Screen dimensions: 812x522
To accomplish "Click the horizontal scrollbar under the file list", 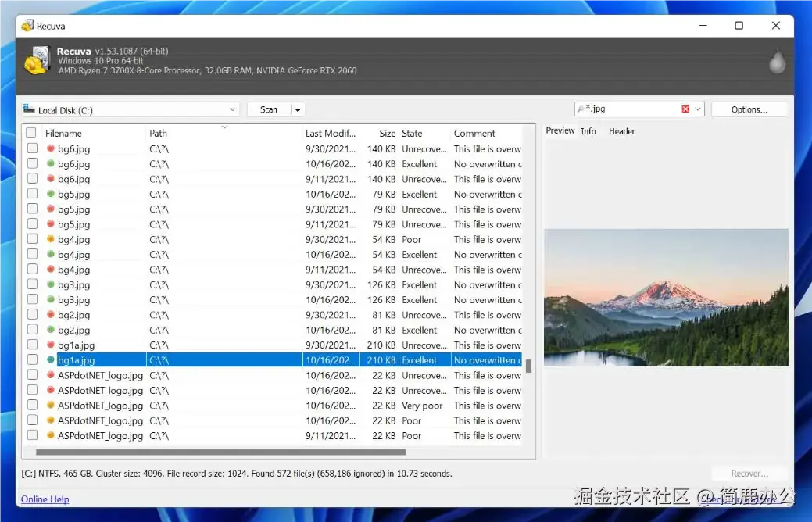I will [x=221, y=452].
